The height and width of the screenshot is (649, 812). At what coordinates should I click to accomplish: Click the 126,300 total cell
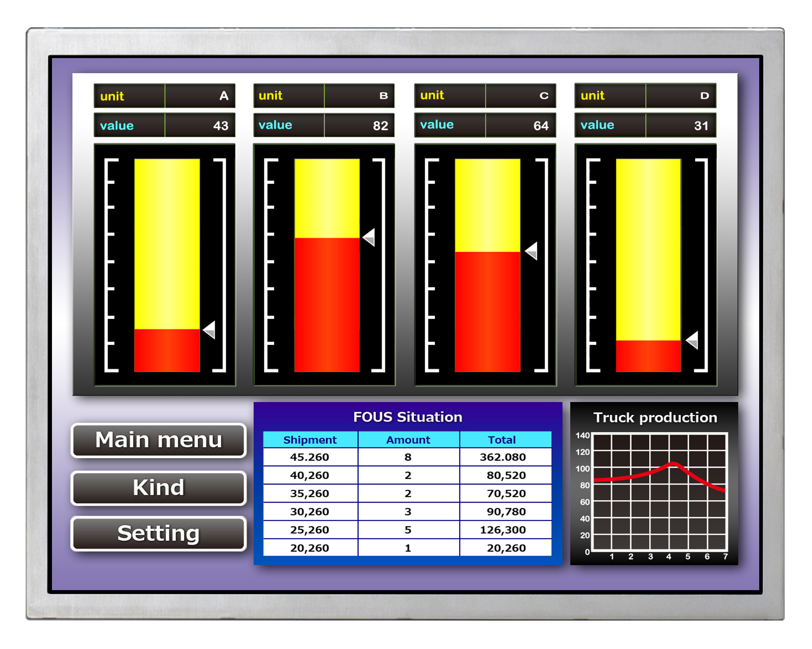[503, 530]
